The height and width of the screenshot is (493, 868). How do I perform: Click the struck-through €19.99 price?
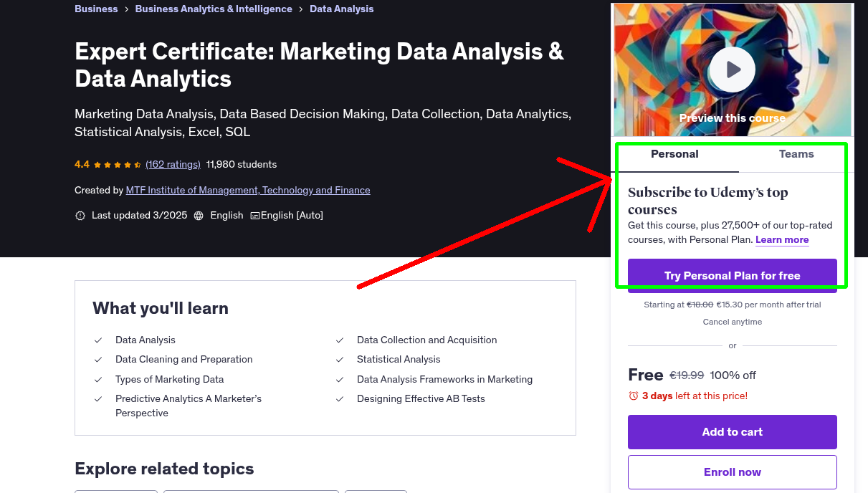point(687,375)
